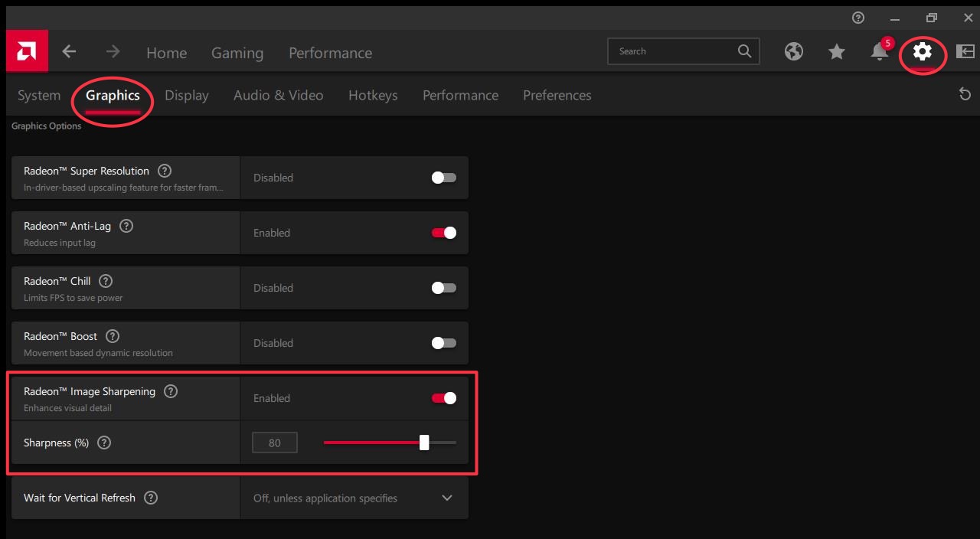The width and height of the screenshot is (980, 539).
Task: Open the notifications bell icon
Action: click(x=880, y=51)
